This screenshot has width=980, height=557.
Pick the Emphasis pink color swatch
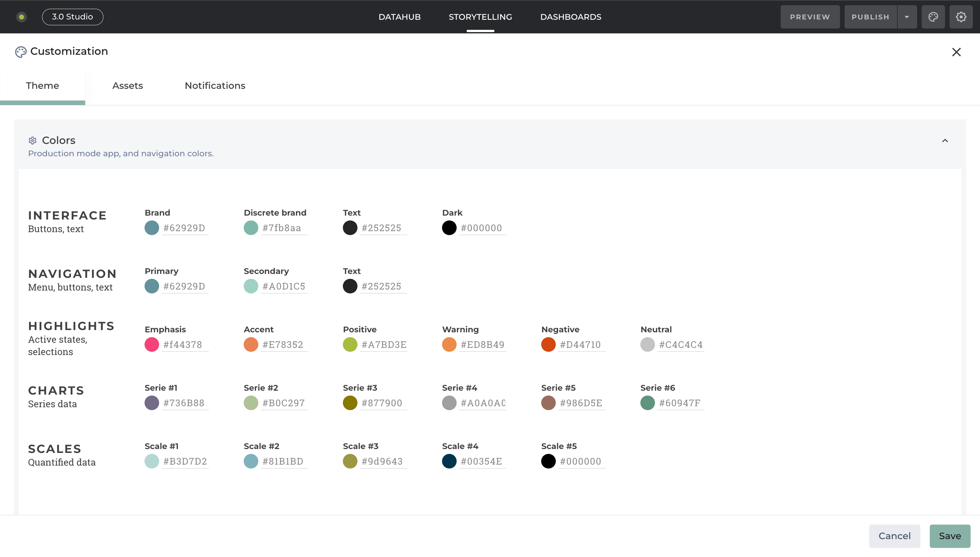pos(152,344)
